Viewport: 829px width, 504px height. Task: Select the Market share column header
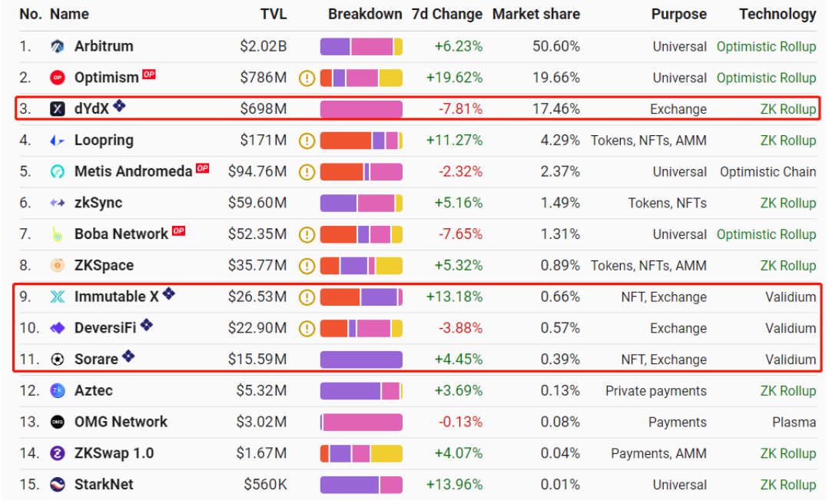tap(536, 15)
